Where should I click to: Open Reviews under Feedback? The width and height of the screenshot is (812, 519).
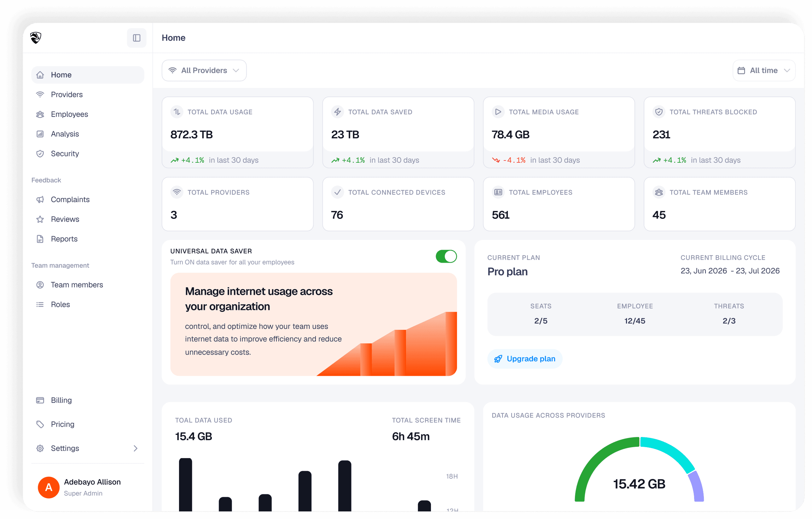[x=88, y=219]
